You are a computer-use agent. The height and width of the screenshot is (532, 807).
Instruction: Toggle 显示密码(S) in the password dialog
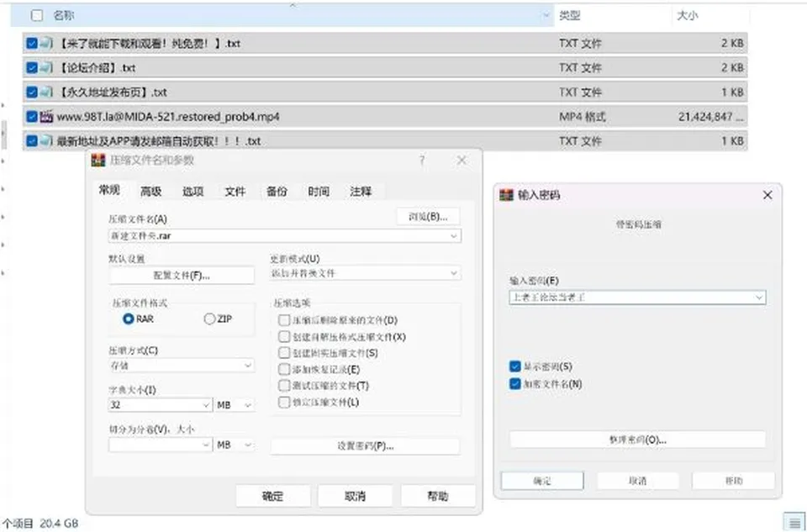point(514,366)
